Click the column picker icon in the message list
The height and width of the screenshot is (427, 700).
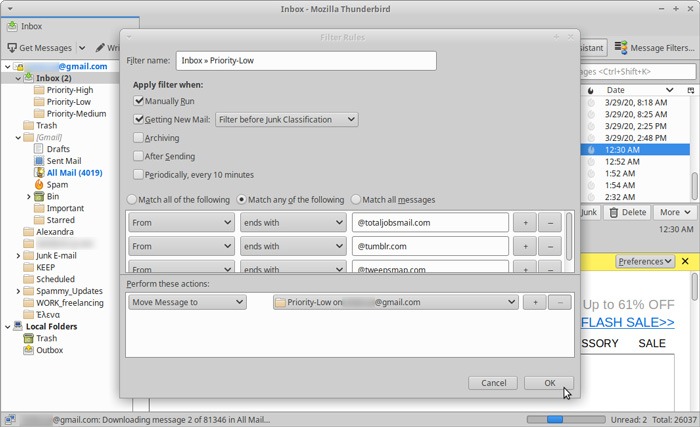[x=691, y=90]
